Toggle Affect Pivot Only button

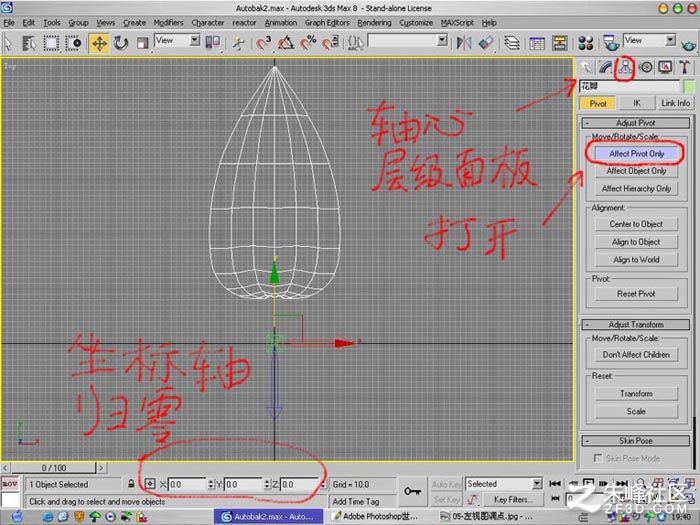pos(637,154)
